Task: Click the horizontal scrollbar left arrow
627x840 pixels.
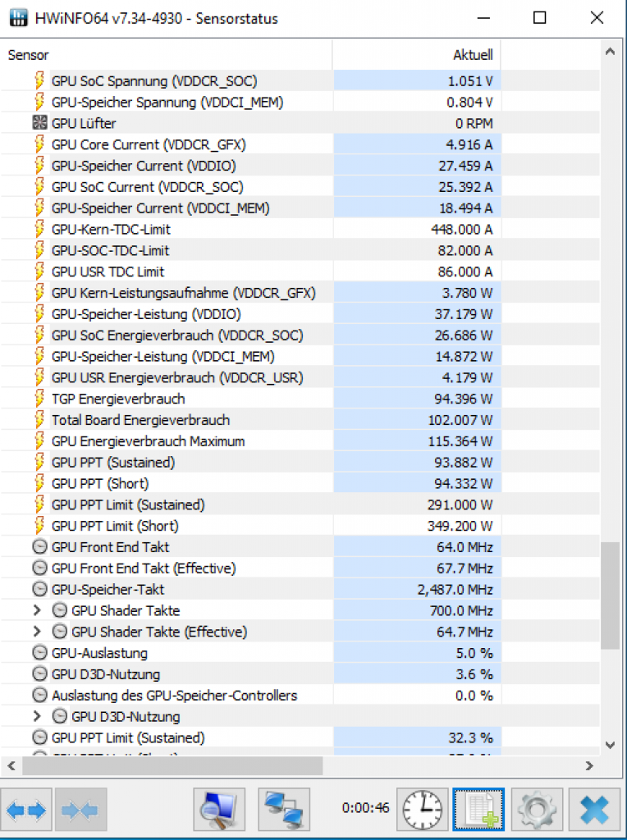Action: (x=11, y=765)
